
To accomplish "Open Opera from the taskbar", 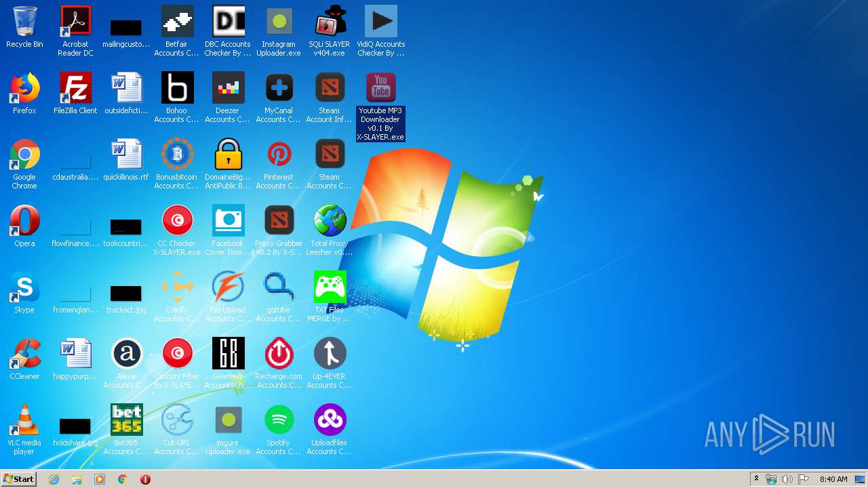I will pos(145,479).
